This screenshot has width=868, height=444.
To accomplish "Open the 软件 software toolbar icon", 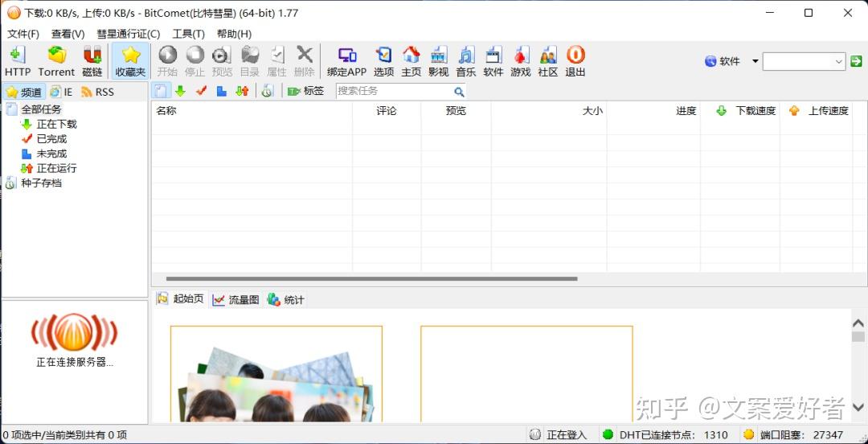I will point(493,61).
